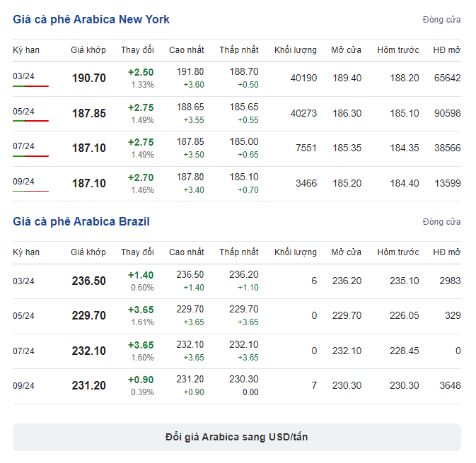Image resolution: width=476 pixels, height=463 pixels.
Task: Click 'Đóng cửa' status beside New York heading
Action: 441,20
